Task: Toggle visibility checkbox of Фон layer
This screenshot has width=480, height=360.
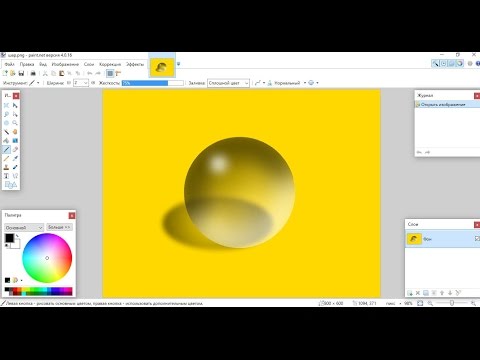Action: coord(477,239)
